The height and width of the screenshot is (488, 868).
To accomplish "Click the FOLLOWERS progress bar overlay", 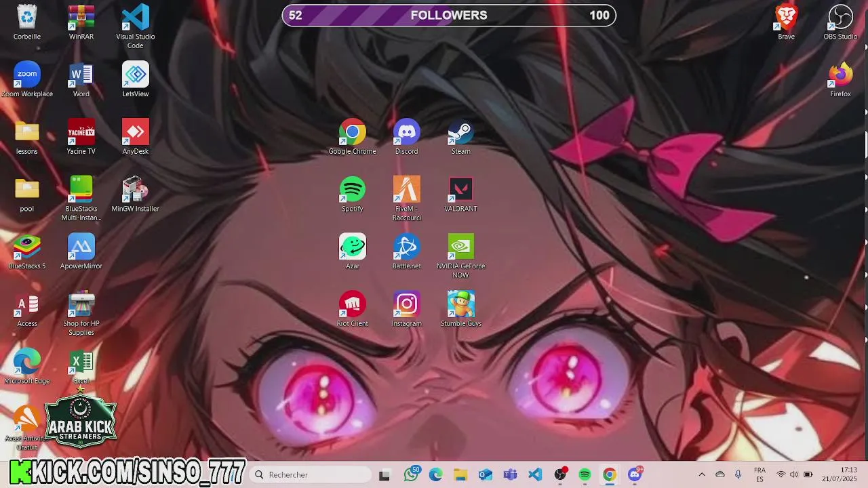I will [x=449, y=15].
